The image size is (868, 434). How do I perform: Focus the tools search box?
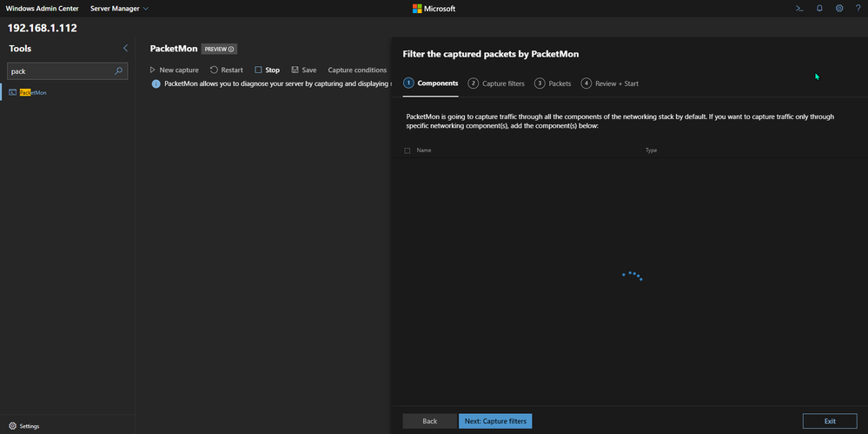(x=67, y=71)
